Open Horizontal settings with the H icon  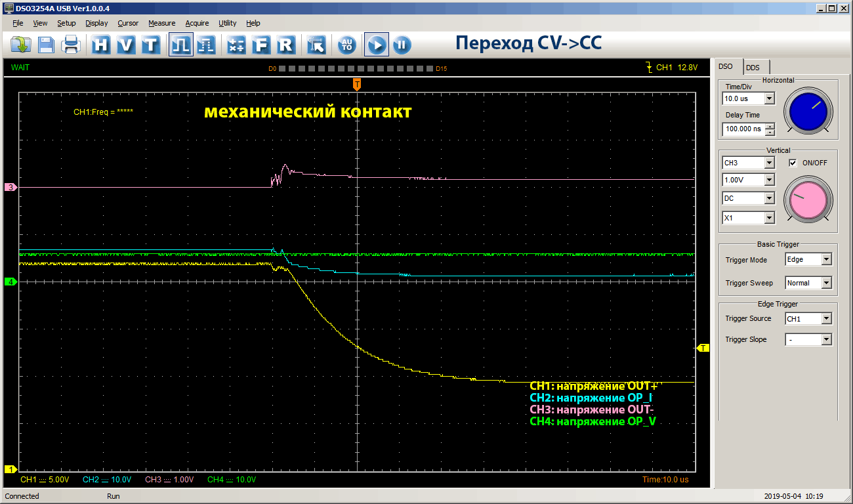(x=101, y=45)
